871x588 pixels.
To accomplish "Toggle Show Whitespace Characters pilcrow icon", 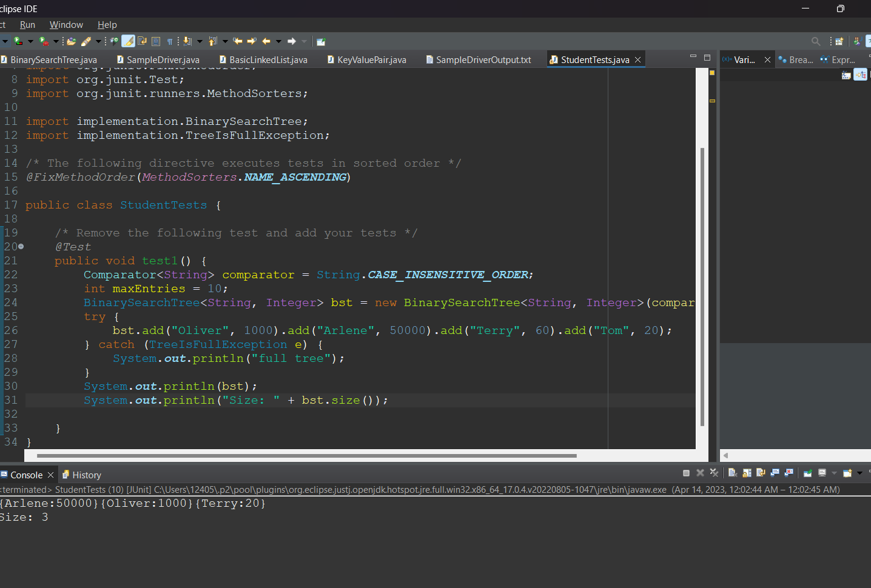I will (x=170, y=41).
